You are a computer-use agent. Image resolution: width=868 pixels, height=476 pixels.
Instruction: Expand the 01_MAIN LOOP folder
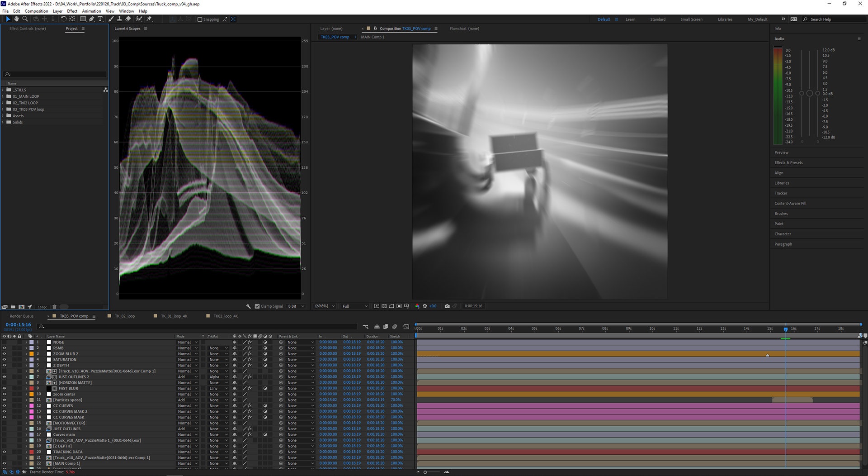pos(3,96)
